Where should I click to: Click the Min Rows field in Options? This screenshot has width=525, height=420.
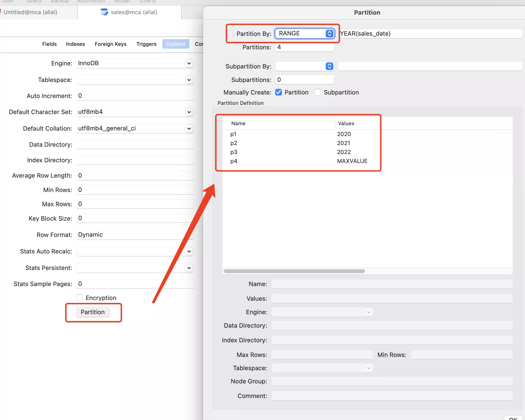click(x=135, y=190)
